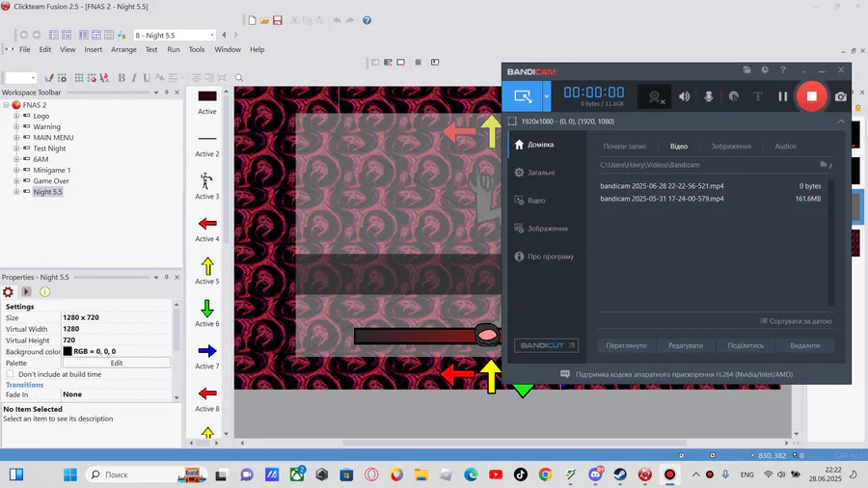Toggle Bandicam webcam overlay icon
This screenshot has width=868, height=488.
656,96
